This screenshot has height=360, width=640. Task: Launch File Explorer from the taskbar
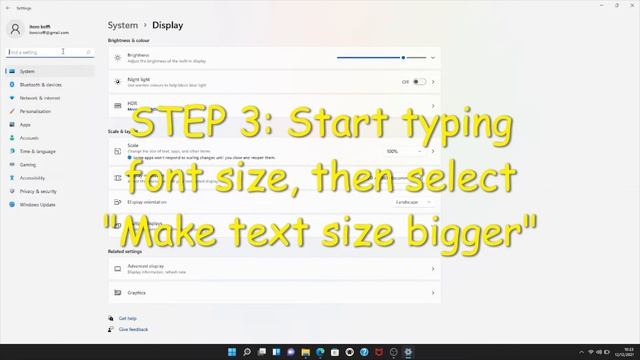click(305, 352)
